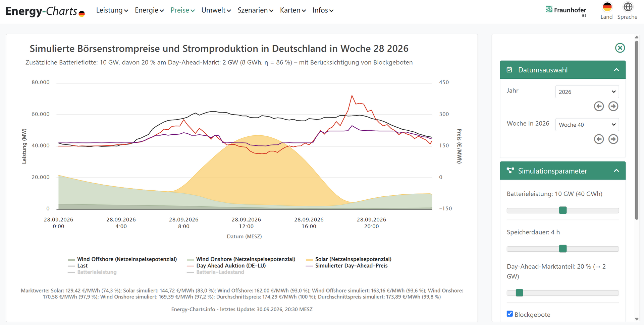Click the Fraunhofer ISE logo
The width and height of the screenshot is (644, 325).
(566, 11)
